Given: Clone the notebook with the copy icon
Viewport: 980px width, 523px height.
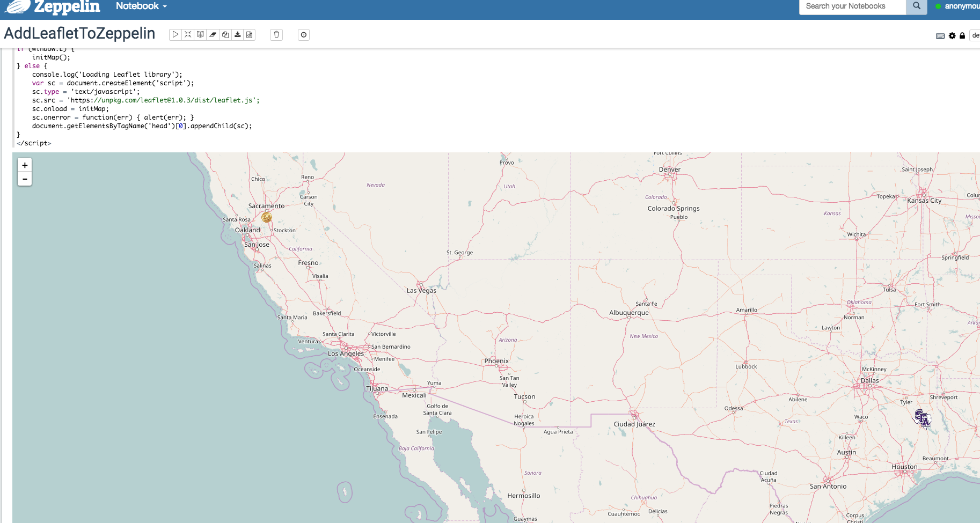Looking at the screenshot, I should pyautogui.click(x=225, y=34).
